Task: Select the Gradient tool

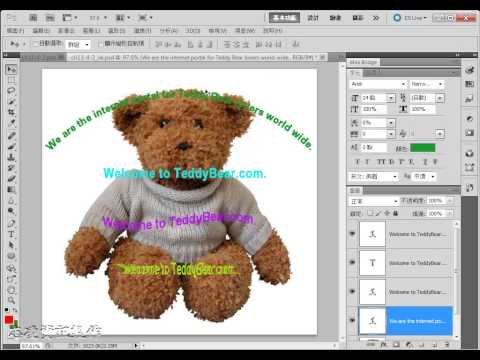Action: [11, 190]
